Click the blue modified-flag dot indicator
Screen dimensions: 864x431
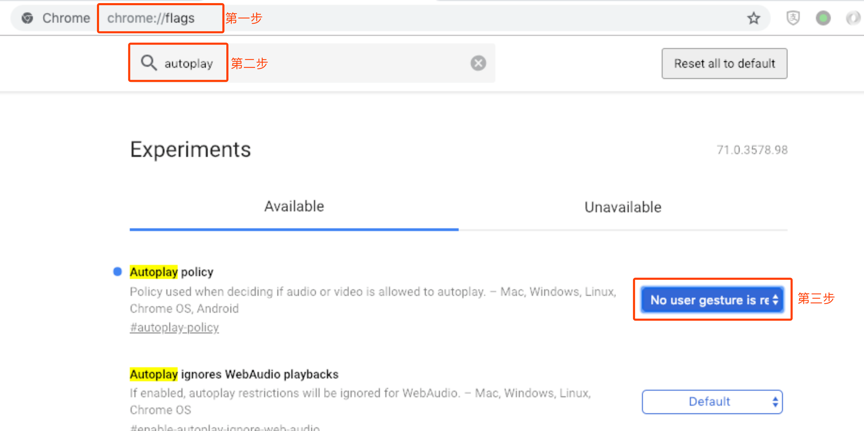click(117, 272)
